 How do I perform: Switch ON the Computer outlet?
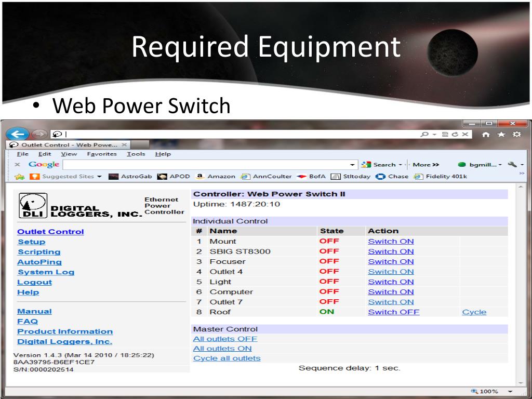click(x=391, y=292)
